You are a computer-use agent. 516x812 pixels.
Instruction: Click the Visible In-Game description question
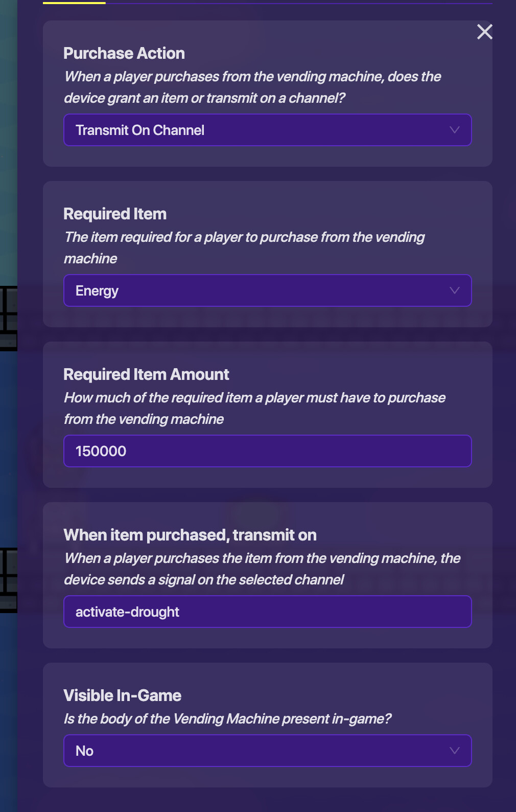(227, 719)
